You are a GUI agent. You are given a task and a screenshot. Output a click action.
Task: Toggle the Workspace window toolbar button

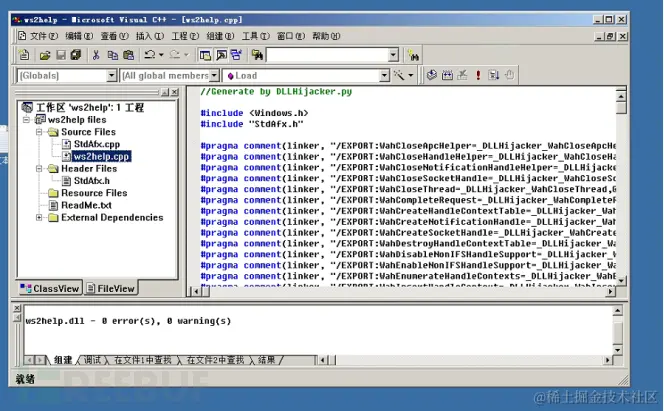coord(205,55)
